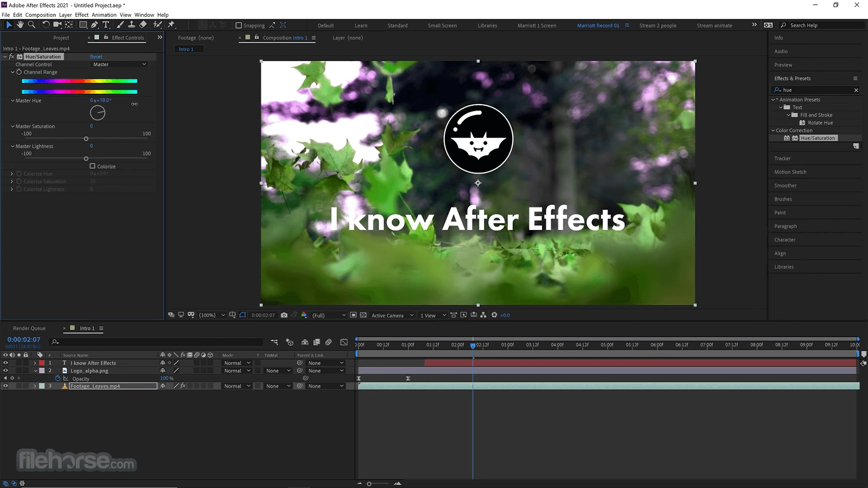Toggle the Hue/Saturation fx switch

11,56
